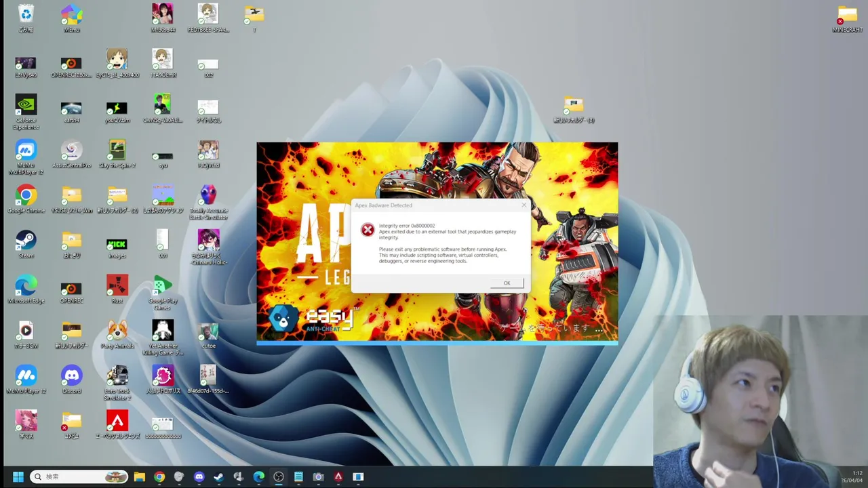868x488 pixels.
Task: Select the 002 file on desktop
Action: click(x=208, y=67)
